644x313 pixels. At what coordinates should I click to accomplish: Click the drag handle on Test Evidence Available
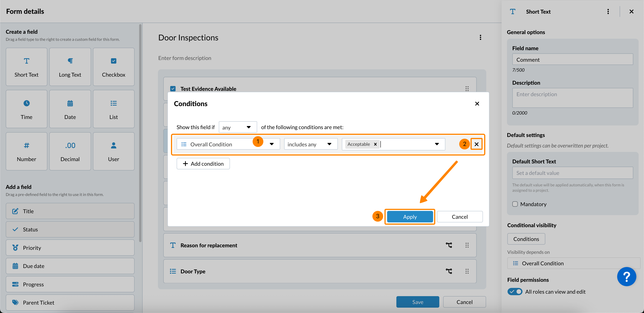467,89
